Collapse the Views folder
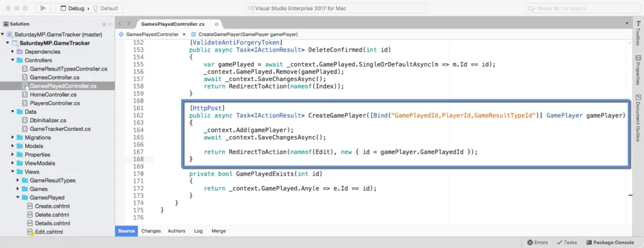The height and width of the screenshot is (248, 644). pyautogui.click(x=13, y=172)
